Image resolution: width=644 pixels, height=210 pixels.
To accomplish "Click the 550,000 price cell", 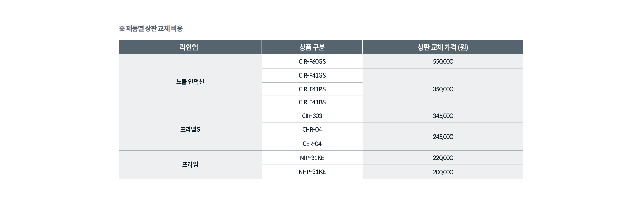I will pyautogui.click(x=442, y=62).
